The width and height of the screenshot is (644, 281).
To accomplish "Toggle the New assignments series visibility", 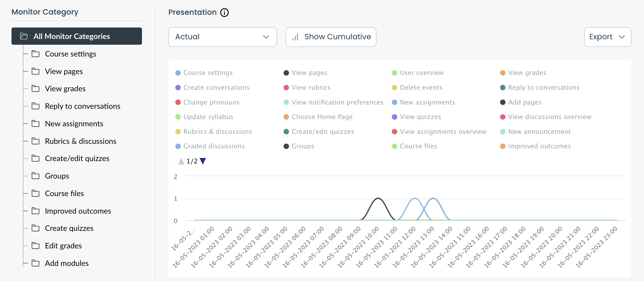I will 427,102.
